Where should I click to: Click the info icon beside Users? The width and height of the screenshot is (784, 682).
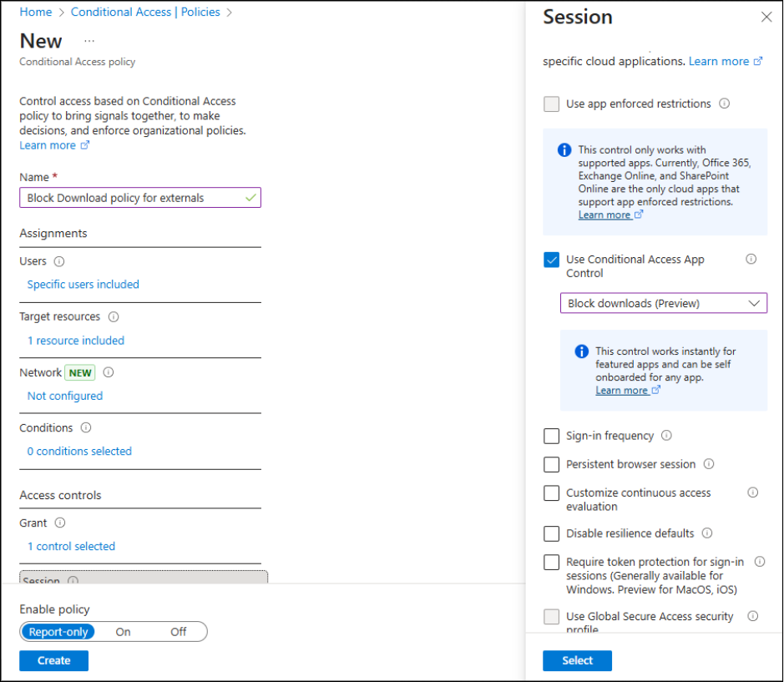59,261
